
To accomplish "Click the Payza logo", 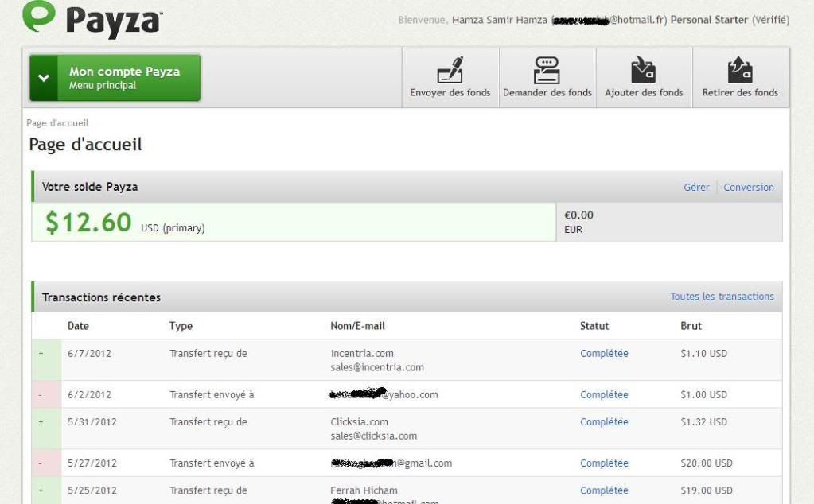I will pos(92,19).
